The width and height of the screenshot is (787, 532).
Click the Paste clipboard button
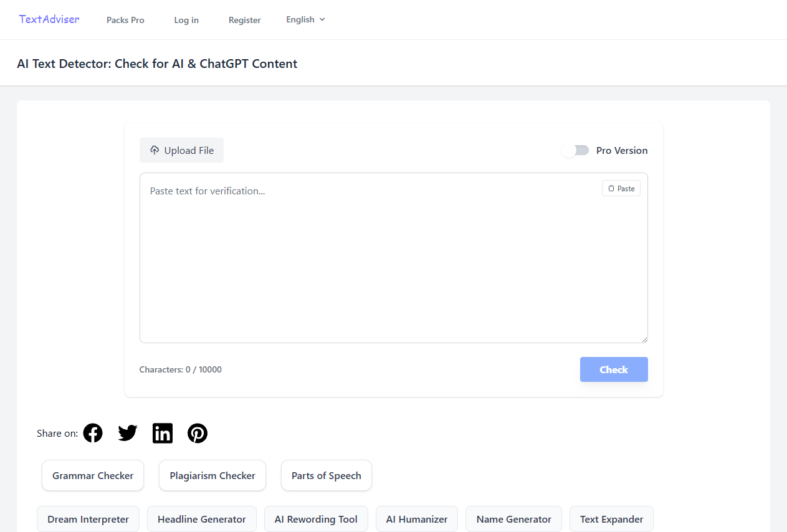coord(621,188)
